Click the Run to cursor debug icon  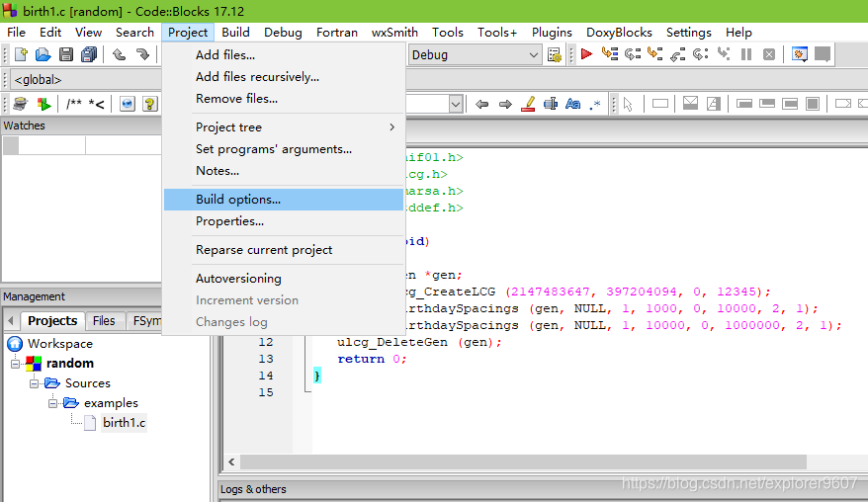coord(610,54)
